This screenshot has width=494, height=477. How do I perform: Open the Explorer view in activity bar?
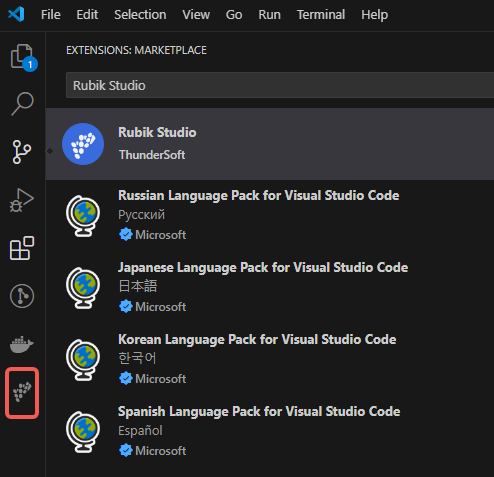[23, 57]
